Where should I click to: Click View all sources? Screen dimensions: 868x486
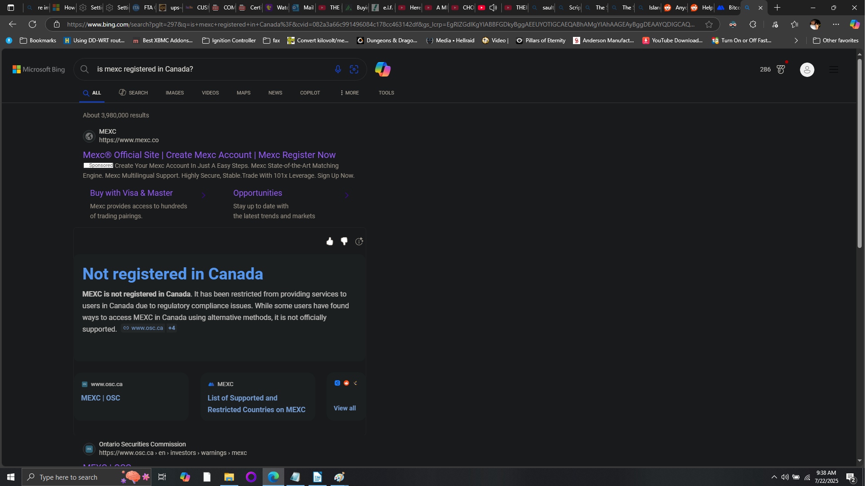coord(345,408)
